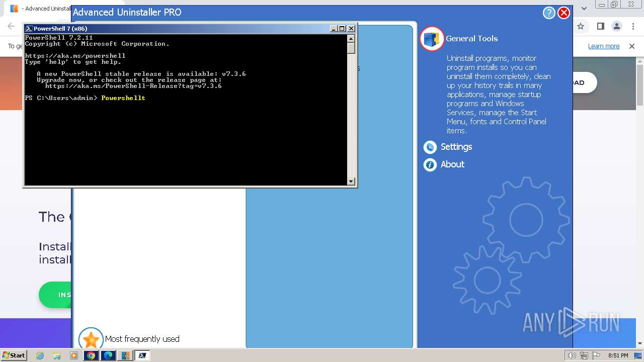Open the About page
The image size is (644, 362).
pos(452,164)
